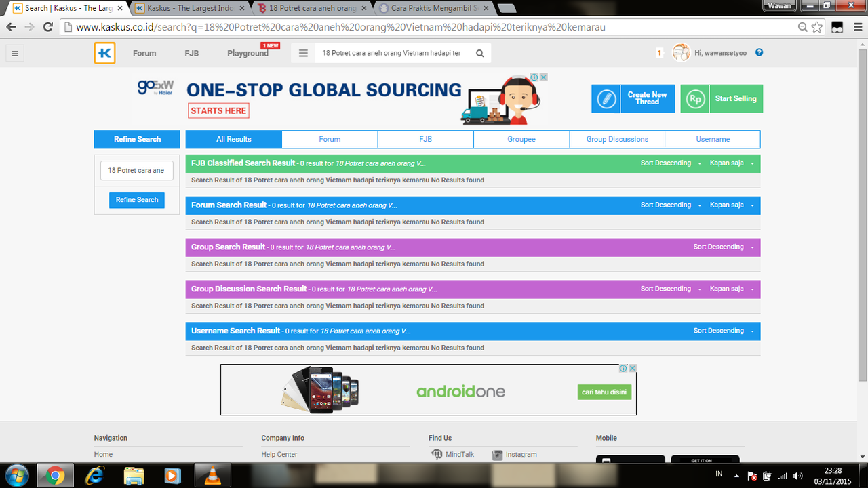Screen dimensions: 868x488
Task: Click the browser back arrow
Action: 11,27
